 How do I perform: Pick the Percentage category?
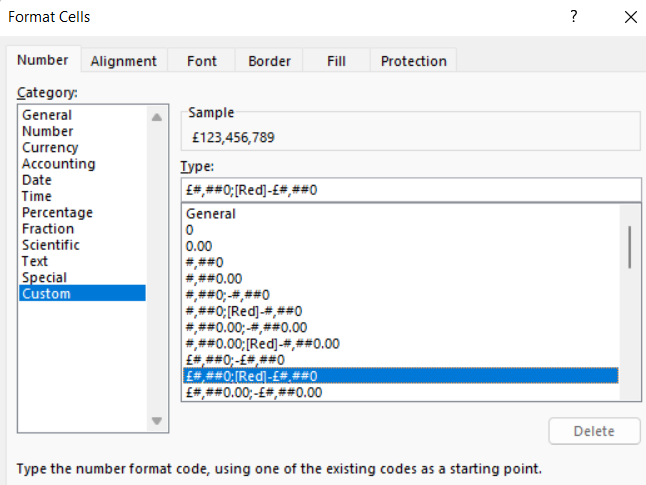click(x=57, y=213)
